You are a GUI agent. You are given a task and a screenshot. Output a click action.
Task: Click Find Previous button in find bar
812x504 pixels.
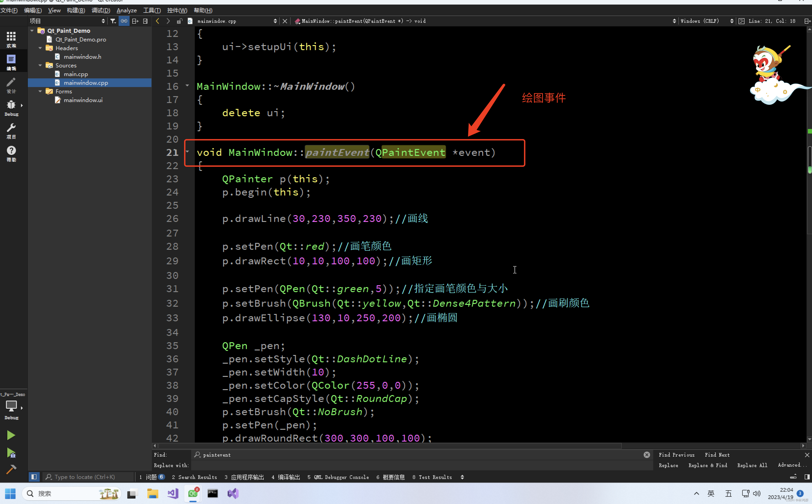coord(677,455)
